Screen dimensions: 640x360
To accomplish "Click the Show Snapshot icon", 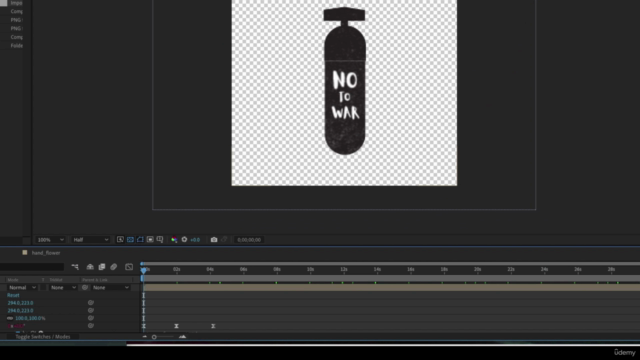I will pos(224,240).
